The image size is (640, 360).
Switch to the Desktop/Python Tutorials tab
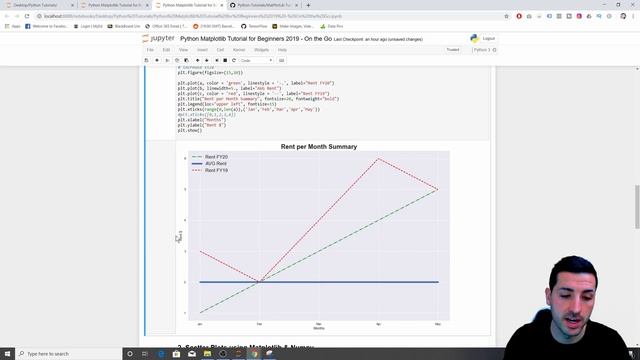[x=39, y=5]
